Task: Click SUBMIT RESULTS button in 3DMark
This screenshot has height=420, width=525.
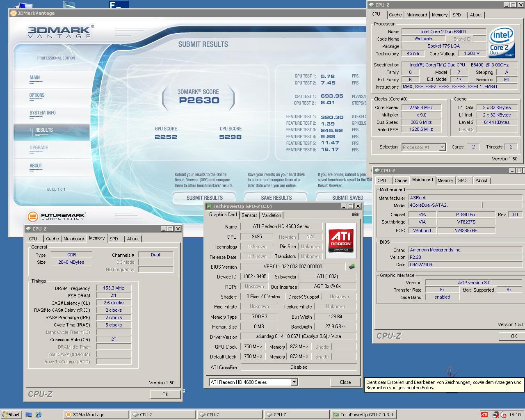Action: 204,198
